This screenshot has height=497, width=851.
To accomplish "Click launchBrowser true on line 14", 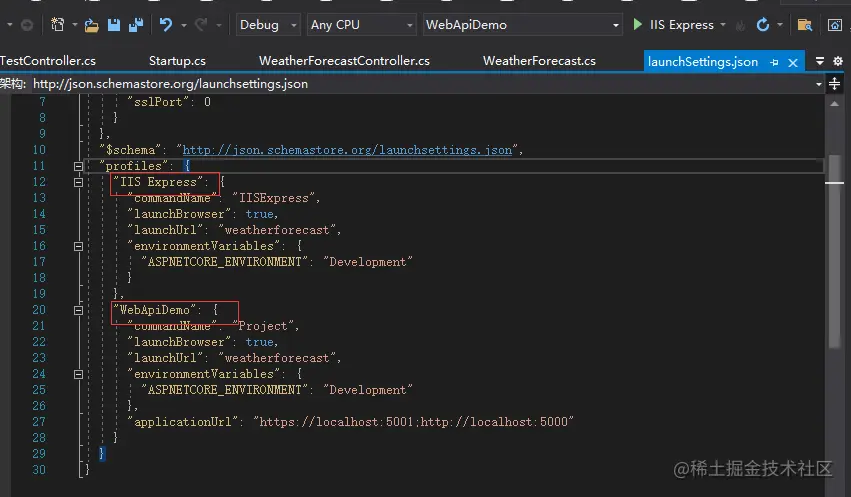I will pos(261,214).
